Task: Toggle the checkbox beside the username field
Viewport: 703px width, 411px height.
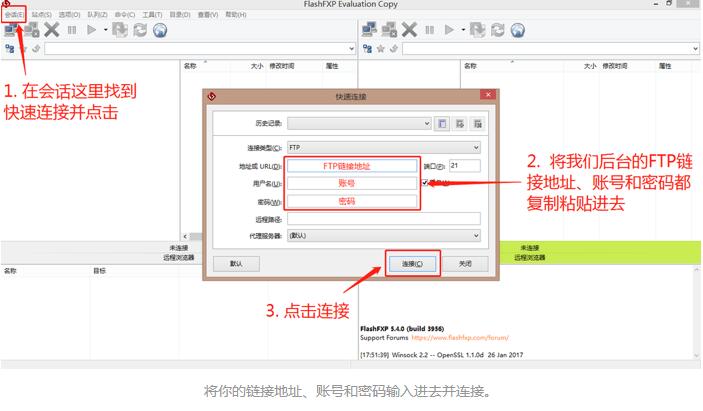Action: [425, 183]
